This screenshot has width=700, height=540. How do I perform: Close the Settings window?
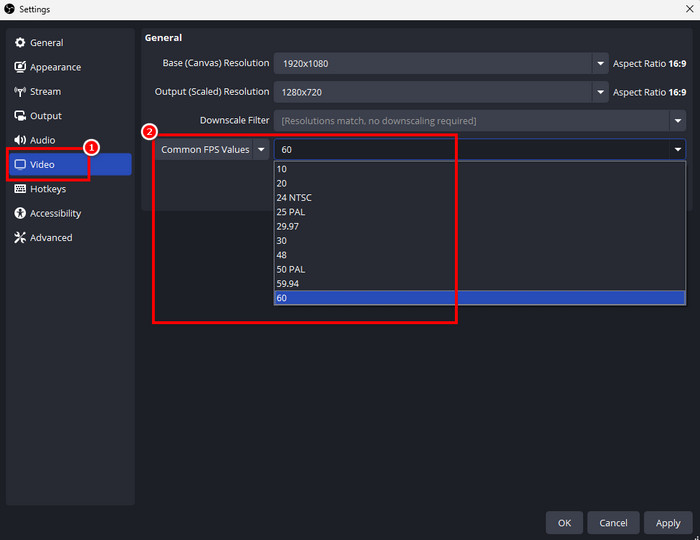[686, 9]
